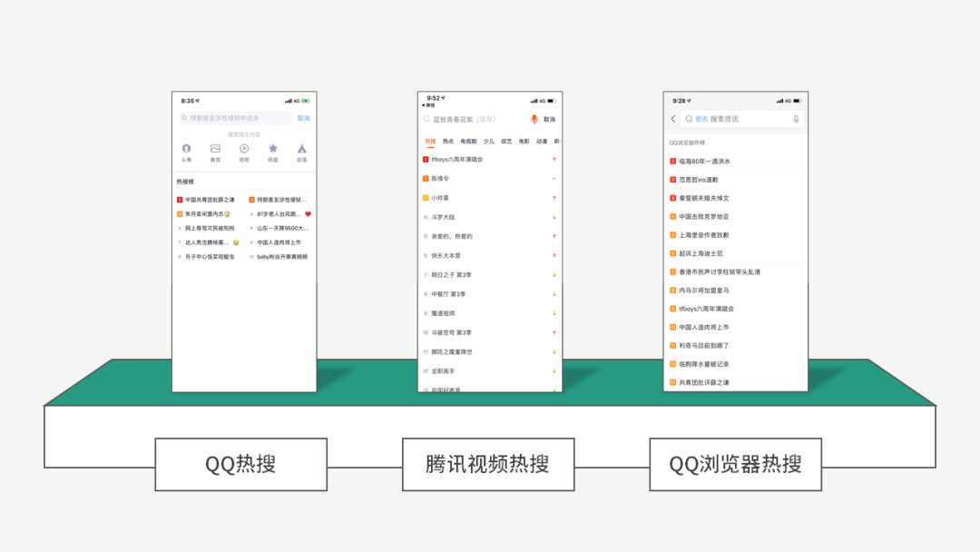Click the gray microphone icon in QQ Browser

(796, 119)
